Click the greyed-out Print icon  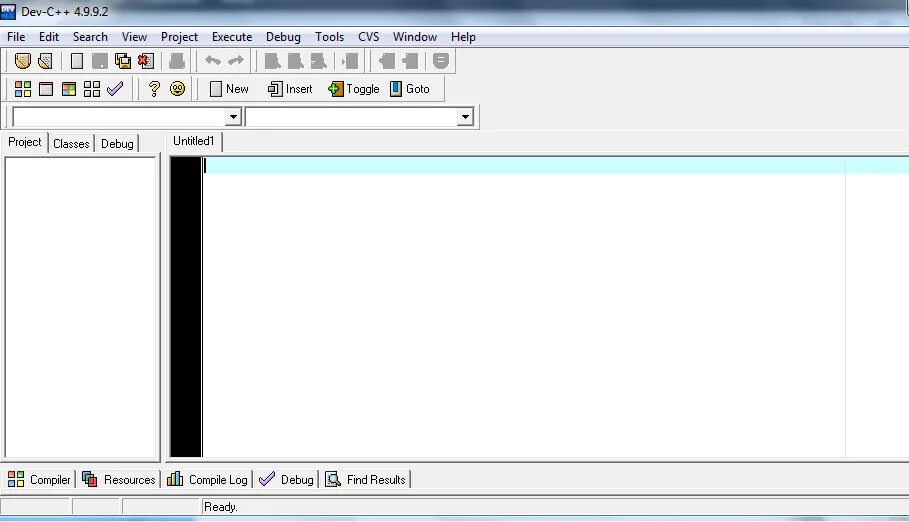tap(177, 60)
